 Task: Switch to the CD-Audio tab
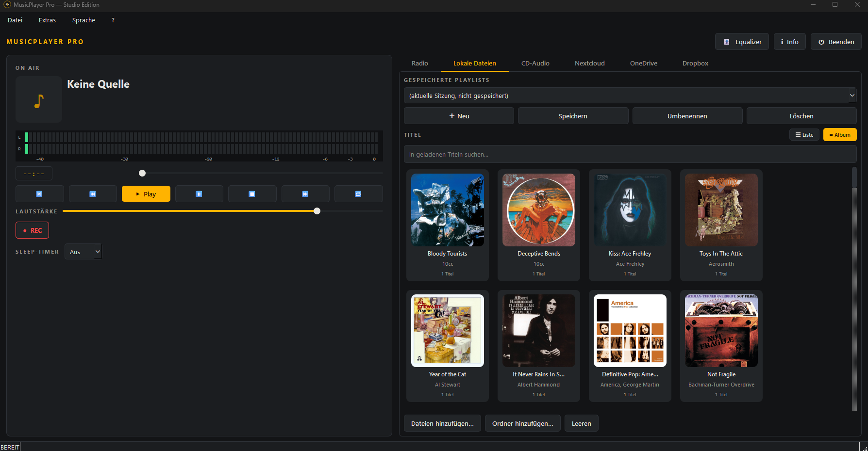point(535,63)
